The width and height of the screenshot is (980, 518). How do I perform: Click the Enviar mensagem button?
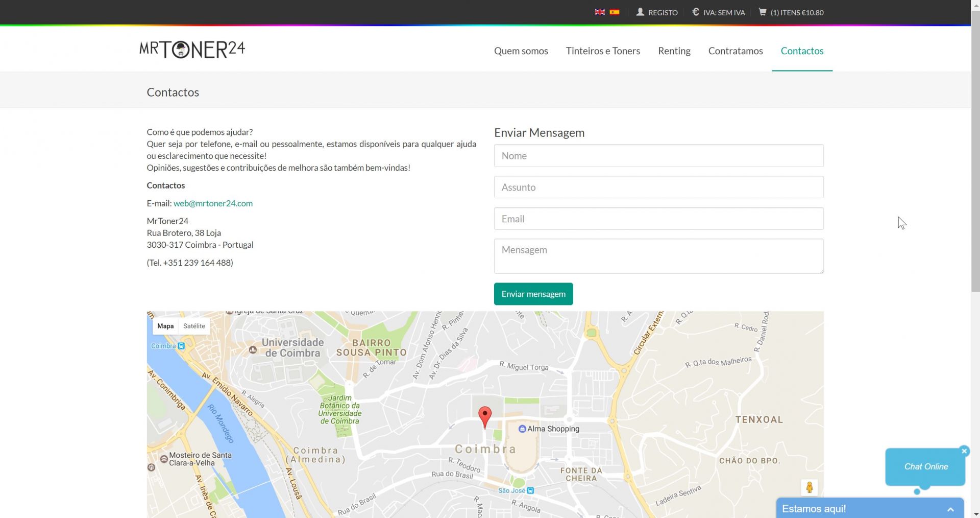[x=533, y=294]
